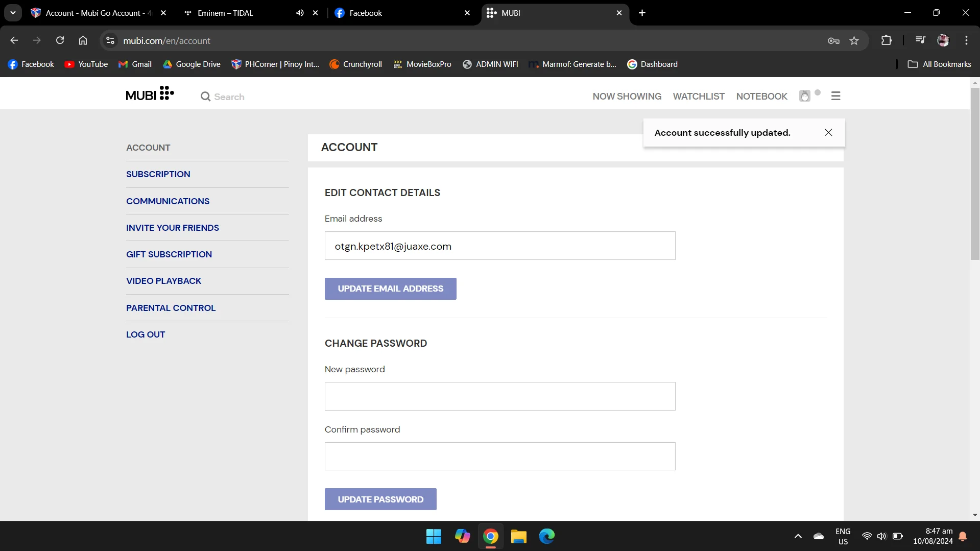
Task: Open Copilot from the taskbar
Action: click(462, 536)
